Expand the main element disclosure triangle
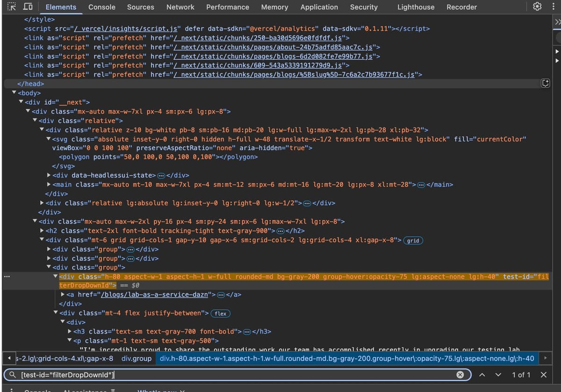The height and width of the screenshot is (392, 561). tap(49, 185)
